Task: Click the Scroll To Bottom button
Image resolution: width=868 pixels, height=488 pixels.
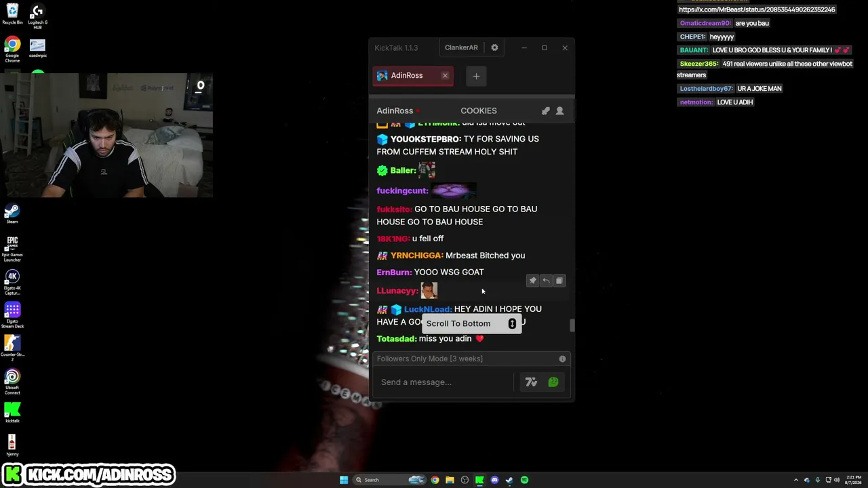Action: click(x=473, y=323)
